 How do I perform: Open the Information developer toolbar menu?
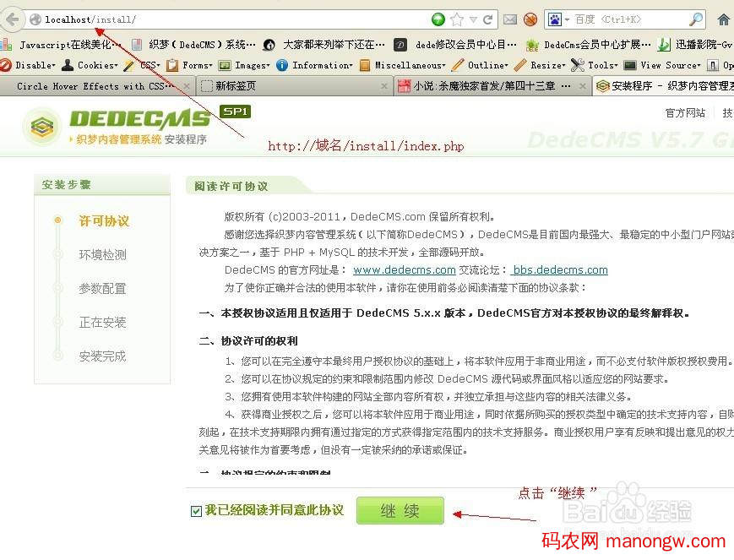click(x=314, y=65)
